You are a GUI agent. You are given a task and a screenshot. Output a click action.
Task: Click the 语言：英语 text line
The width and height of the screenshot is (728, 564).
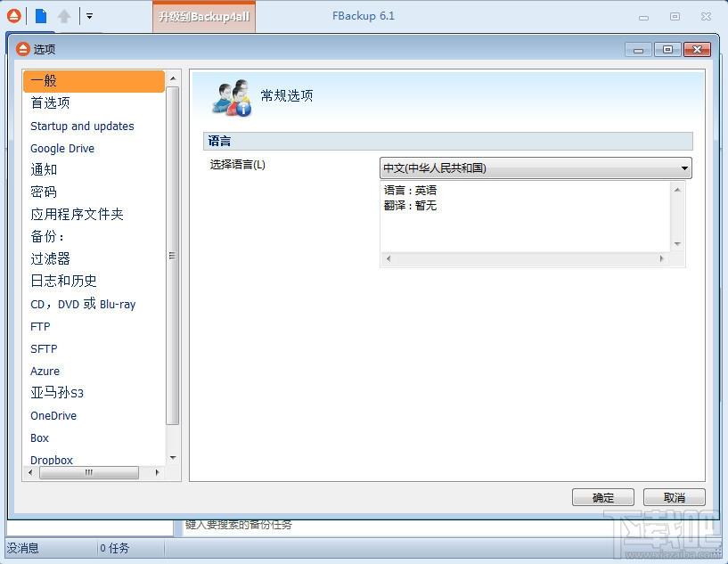point(410,190)
